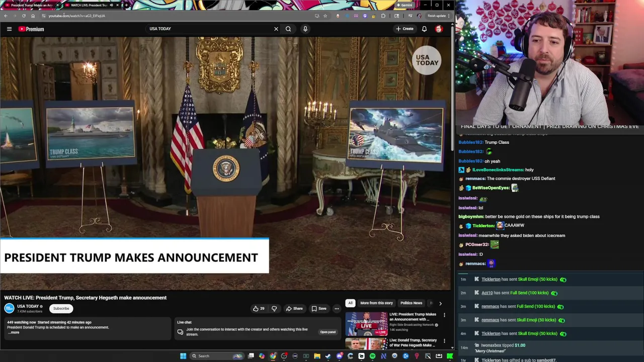Bookmark this page with the star
This screenshot has height=362, width=644.
coord(325,16)
